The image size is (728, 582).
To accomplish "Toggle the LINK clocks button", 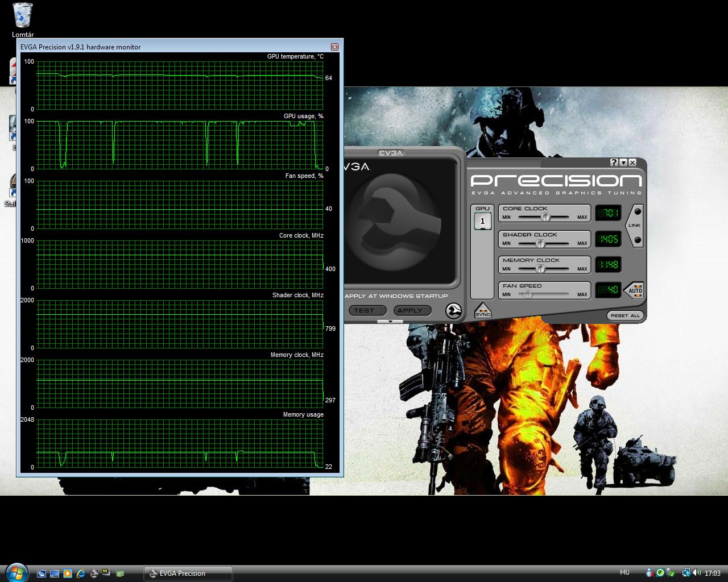I will point(635,226).
